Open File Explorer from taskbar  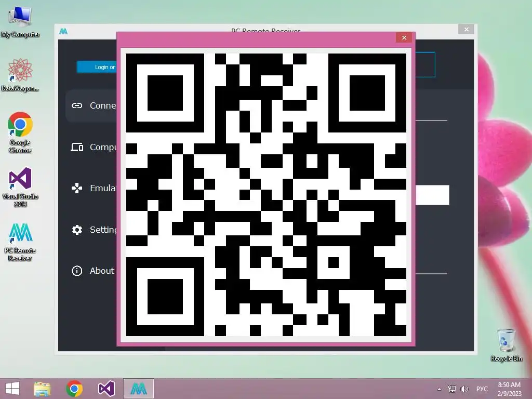click(x=42, y=389)
